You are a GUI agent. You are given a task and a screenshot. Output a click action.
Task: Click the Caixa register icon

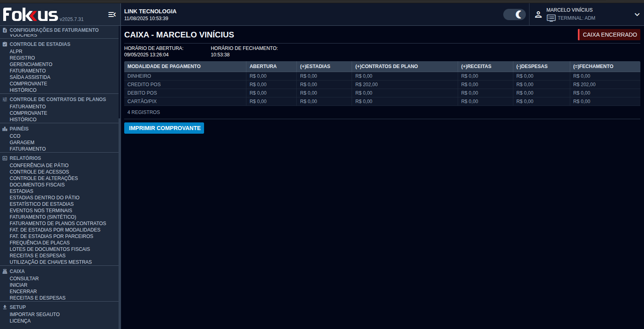click(5, 271)
